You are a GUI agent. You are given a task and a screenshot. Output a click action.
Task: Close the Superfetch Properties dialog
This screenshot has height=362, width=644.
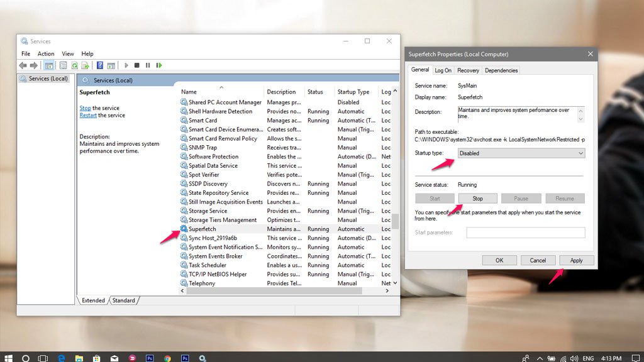point(590,54)
